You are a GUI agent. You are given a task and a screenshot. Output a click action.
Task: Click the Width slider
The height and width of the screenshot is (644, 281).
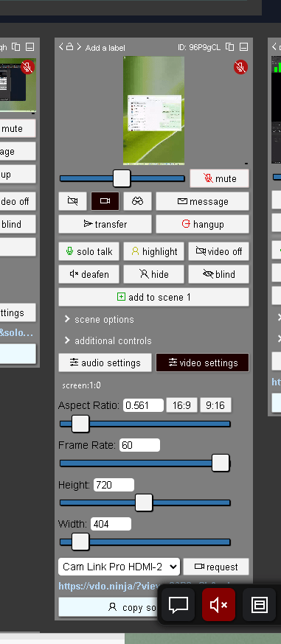click(145, 542)
